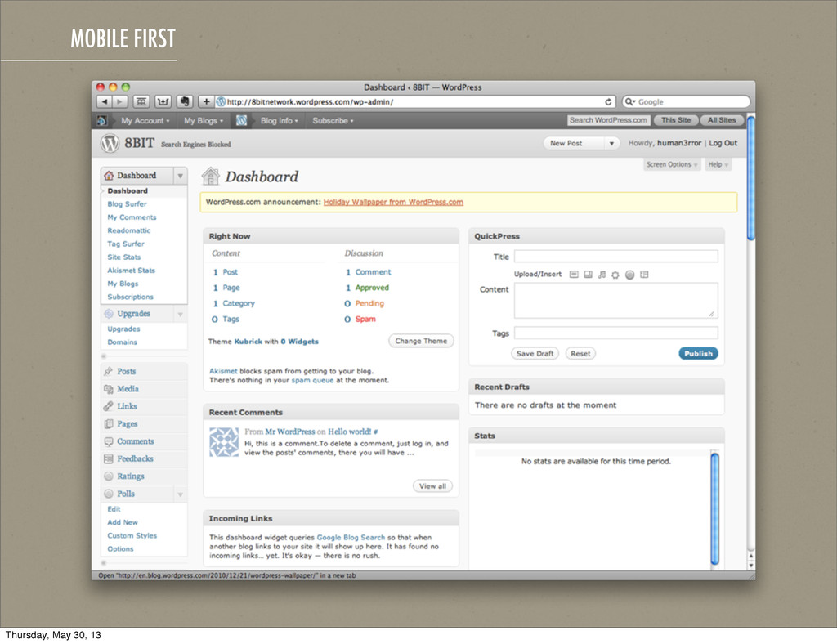Open Akismet Stats in the sidebar
Screen dimensions: 837x644
click(x=132, y=271)
